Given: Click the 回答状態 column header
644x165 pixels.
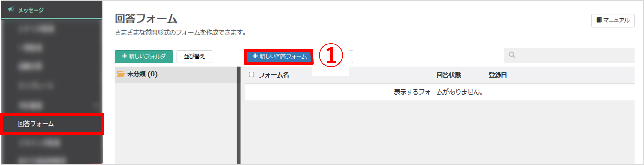Looking at the screenshot, I should 449,75.
